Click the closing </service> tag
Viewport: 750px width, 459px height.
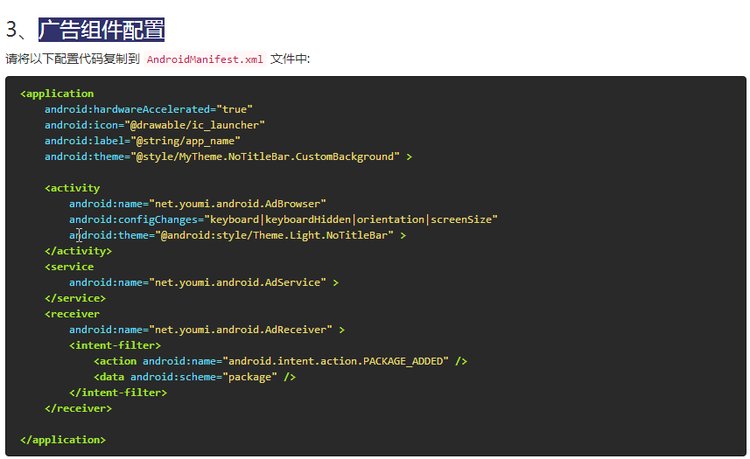[75, 298]
